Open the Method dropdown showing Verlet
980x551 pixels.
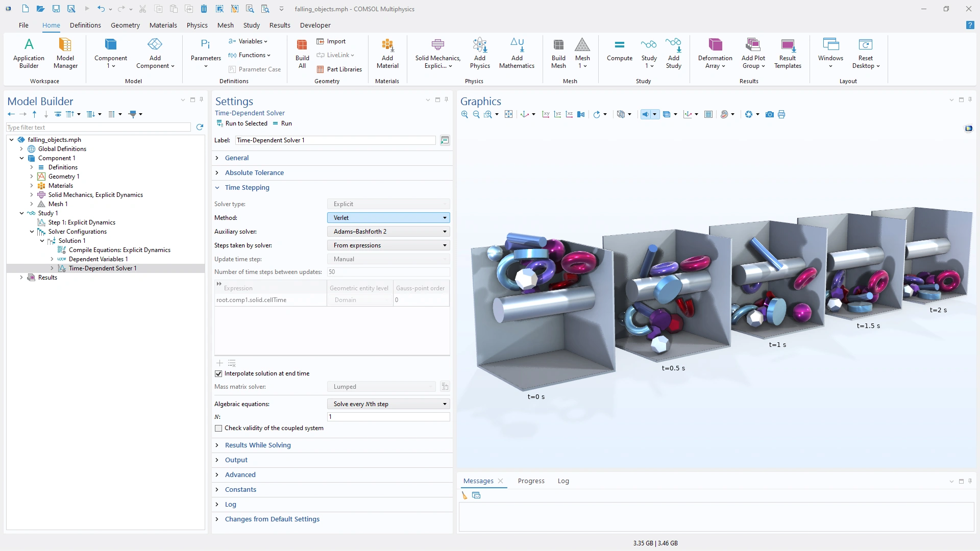click(x=388, y=218)
